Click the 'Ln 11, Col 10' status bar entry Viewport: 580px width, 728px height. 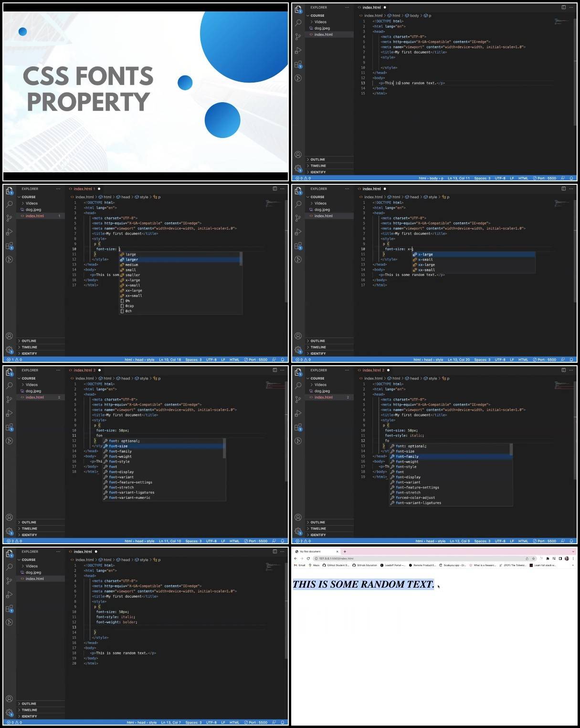[x=170, y=541]
